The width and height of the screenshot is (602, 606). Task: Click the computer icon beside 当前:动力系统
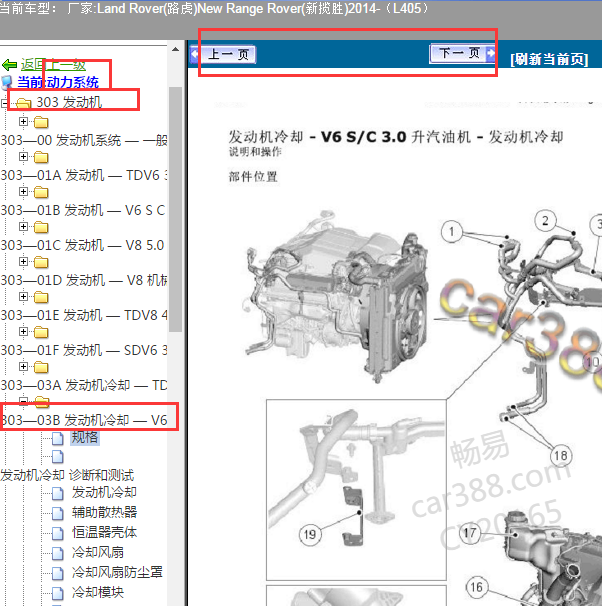coord(7,82)
